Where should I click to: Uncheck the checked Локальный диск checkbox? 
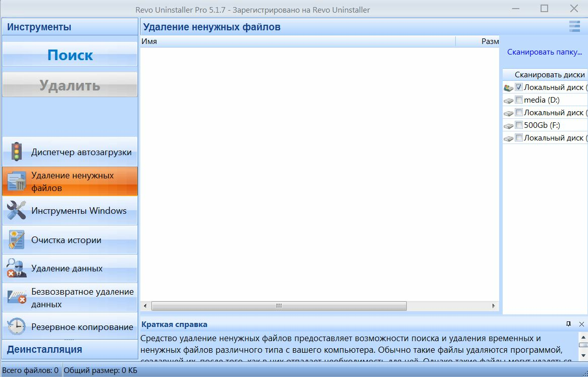point(519,87)
